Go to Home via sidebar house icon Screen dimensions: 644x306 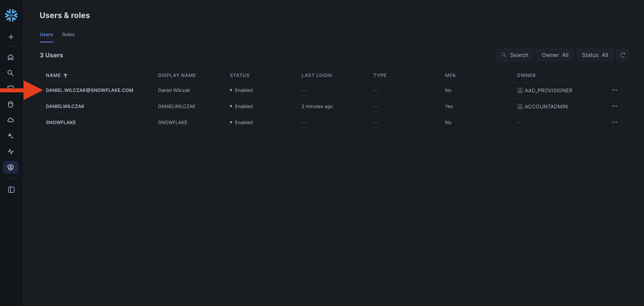coord(11,57)
